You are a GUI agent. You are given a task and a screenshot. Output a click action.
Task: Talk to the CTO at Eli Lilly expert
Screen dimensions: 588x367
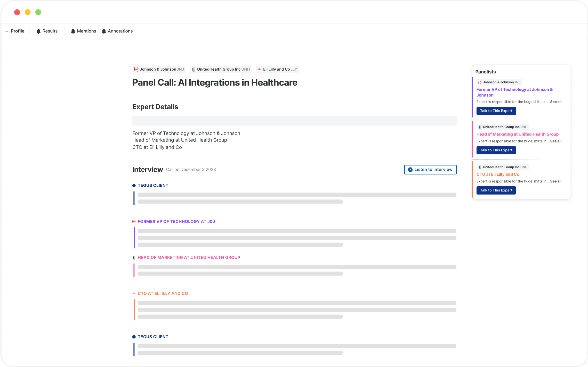click(496, 190)
